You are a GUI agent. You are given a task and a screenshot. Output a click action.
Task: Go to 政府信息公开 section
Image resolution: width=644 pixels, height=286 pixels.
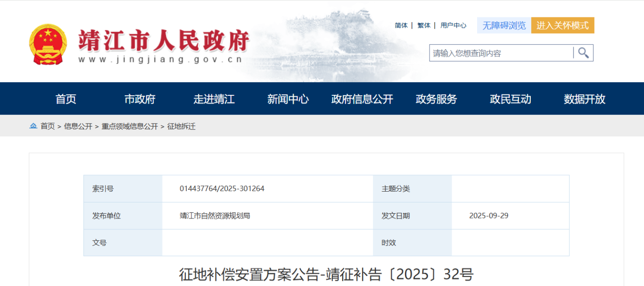click(362, 99)
